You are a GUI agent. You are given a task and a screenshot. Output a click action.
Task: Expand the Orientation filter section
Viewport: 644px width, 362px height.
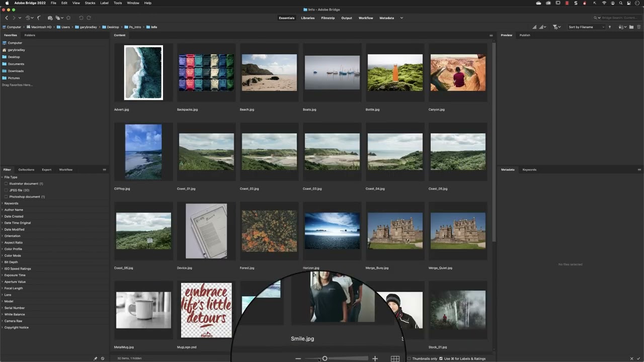point(12,236)
